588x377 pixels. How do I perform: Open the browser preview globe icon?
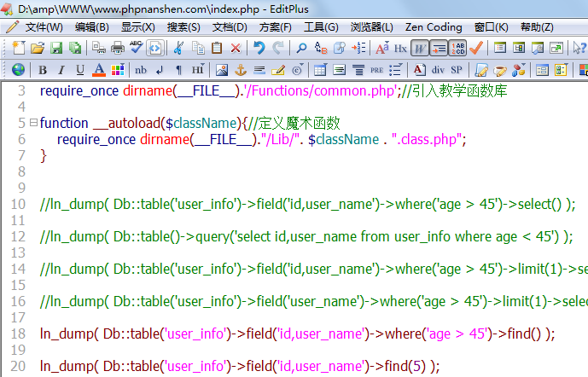(x=19, y=69)
